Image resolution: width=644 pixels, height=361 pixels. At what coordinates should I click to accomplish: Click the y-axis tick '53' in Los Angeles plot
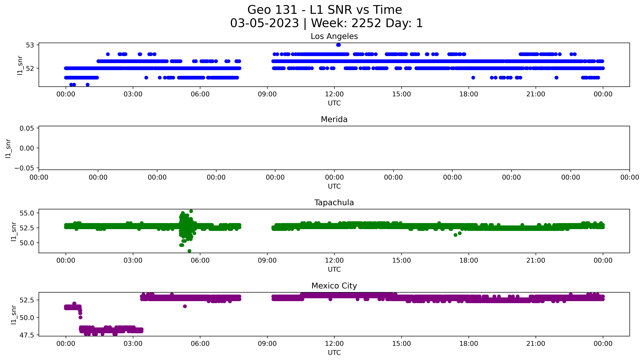(30, 45)
